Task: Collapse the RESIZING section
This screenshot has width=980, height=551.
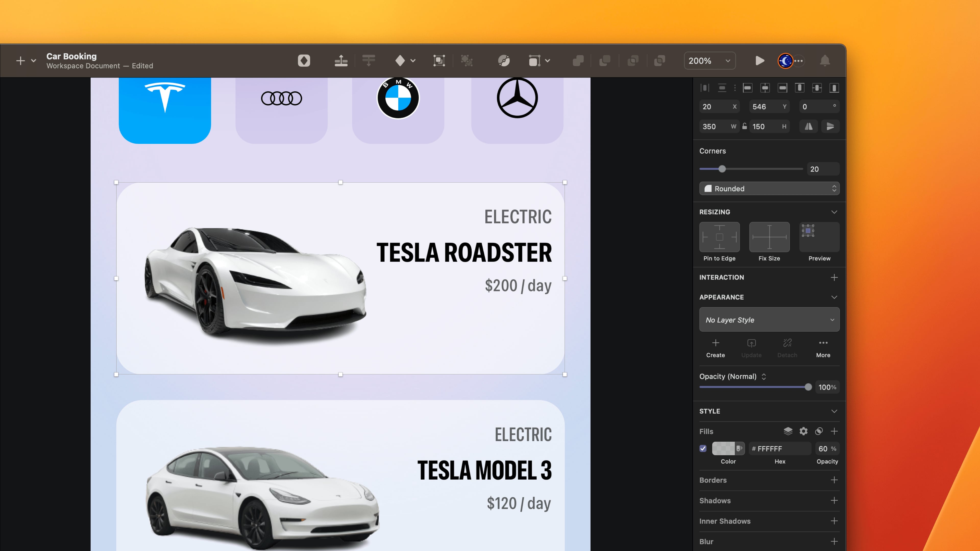Action: tap(834, 212)
